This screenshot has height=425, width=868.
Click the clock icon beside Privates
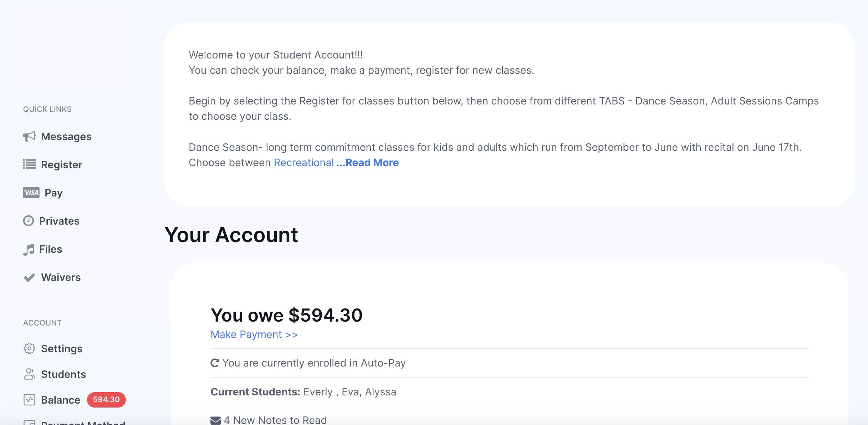point(29,221)
